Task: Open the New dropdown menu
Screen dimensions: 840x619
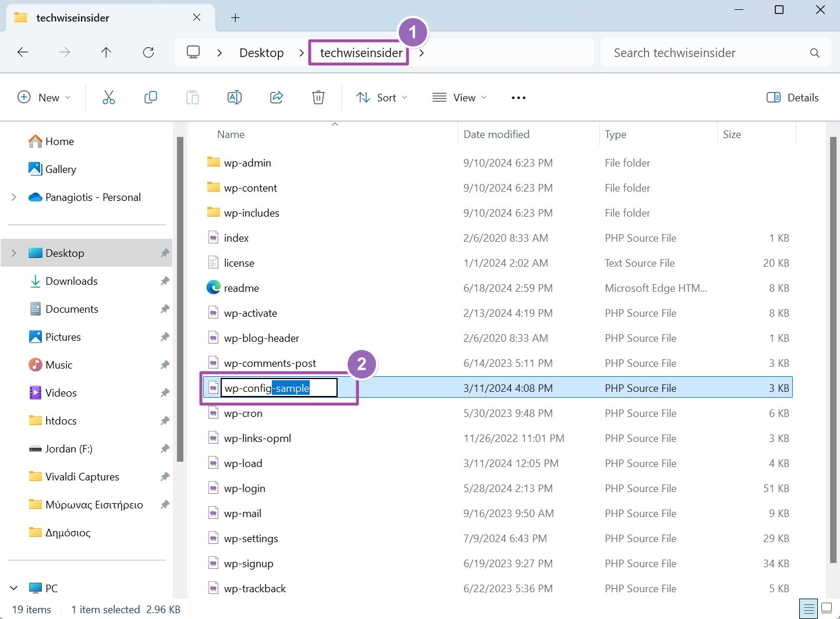Action: click(x=44, y=97)
